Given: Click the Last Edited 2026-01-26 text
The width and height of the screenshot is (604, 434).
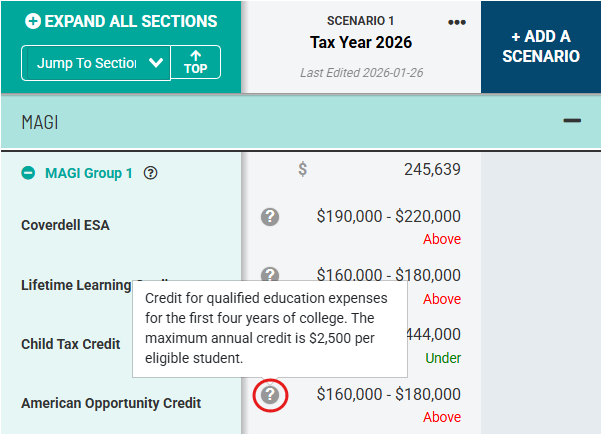Looking at the screenshot, I should click(361, 73).
